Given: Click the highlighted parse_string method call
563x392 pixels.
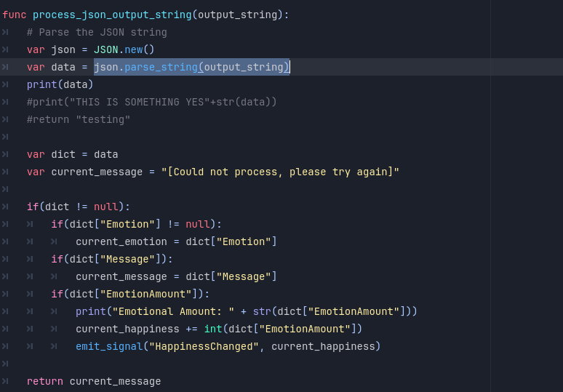Looking at the screenshot, I should 161,67.
